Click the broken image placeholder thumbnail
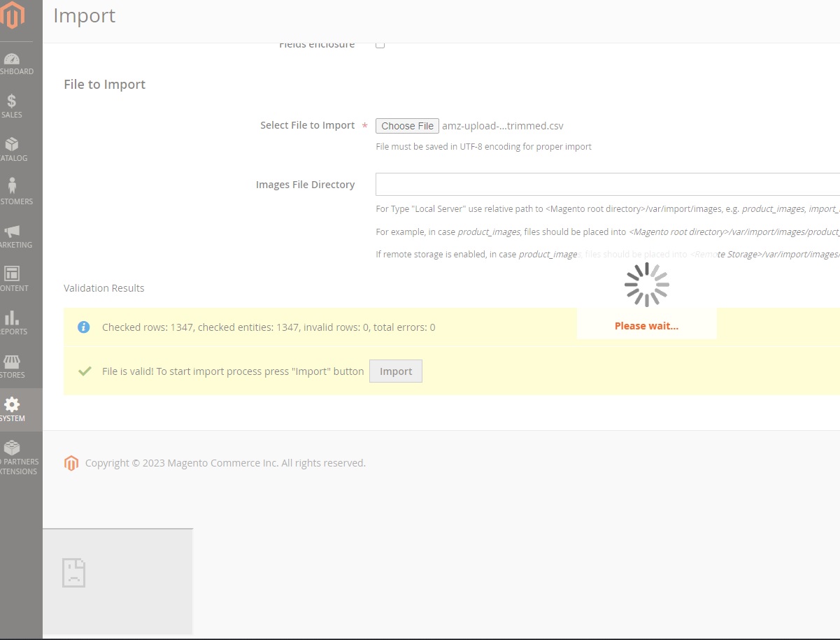Viewport: 840px width, 640px height. 74,573
